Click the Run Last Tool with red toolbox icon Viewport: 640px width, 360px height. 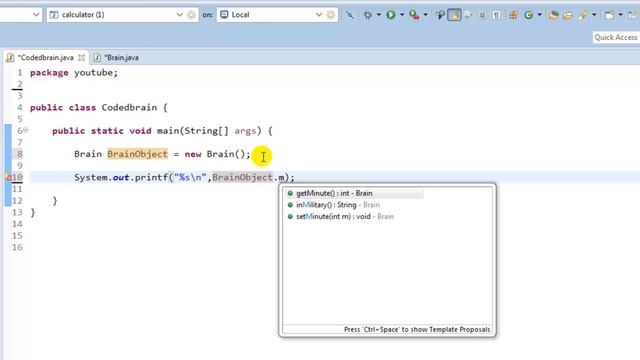coord(414,15)
